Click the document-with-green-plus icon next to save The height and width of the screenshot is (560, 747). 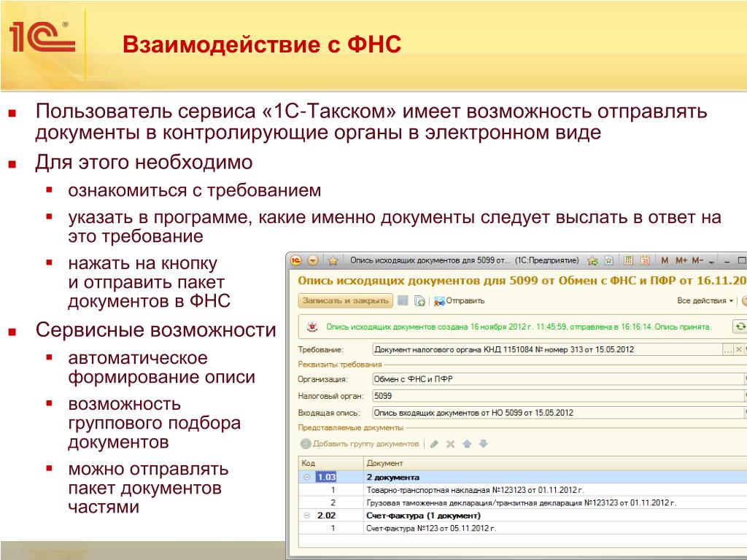419,301
